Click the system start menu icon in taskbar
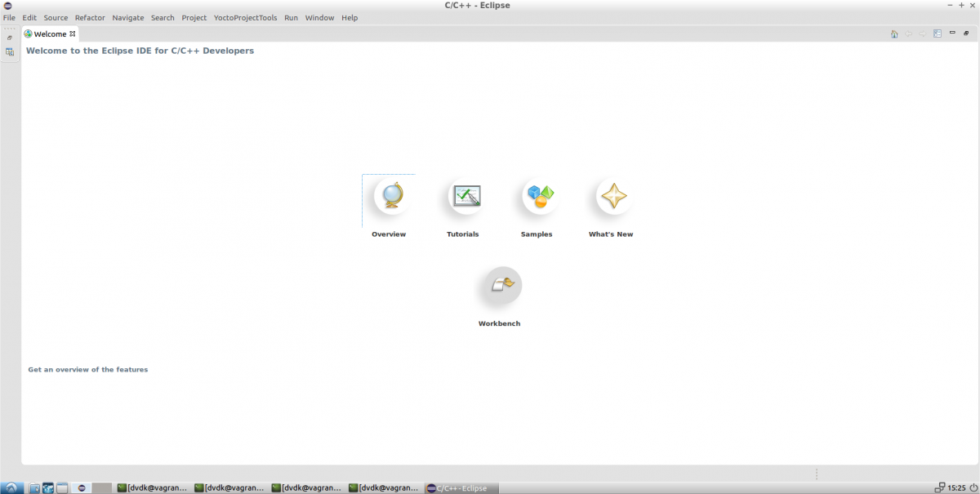The height and width of the screenshot is (494, 980). coord(12,487)
